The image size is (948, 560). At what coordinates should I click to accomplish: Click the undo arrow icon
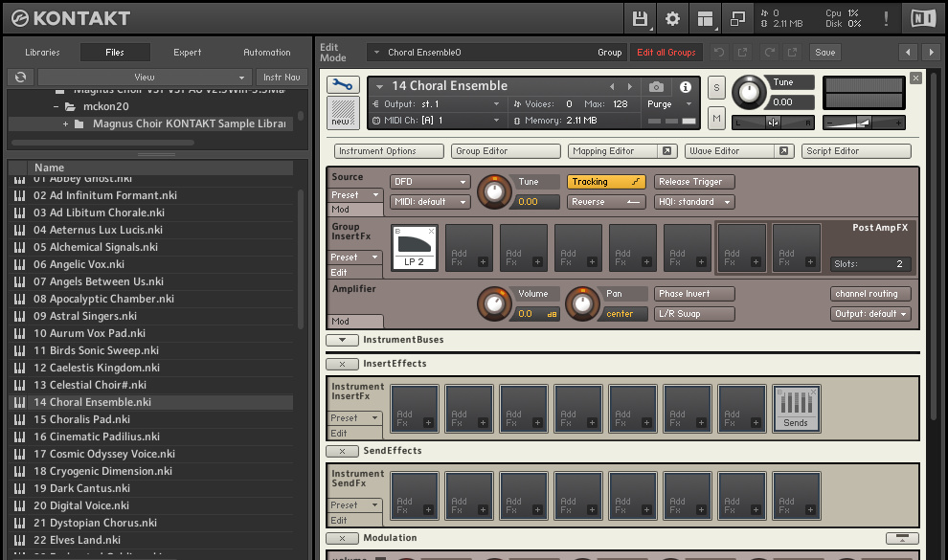pos(719,53)
